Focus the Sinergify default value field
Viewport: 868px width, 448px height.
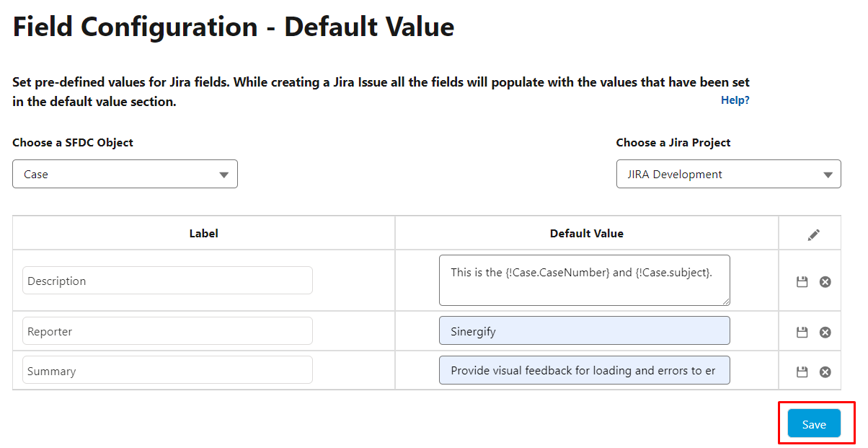[585, 330]
